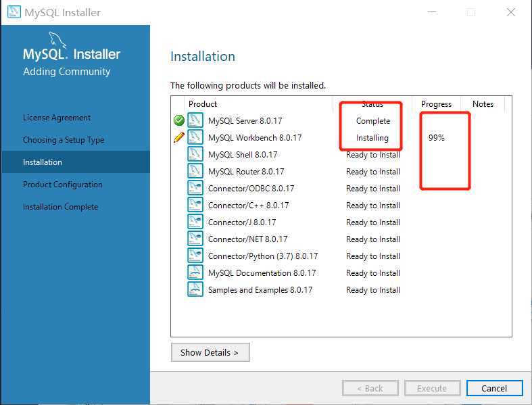Cancel the installation
This screenshot has height=405, width=532.
[494, 388]
